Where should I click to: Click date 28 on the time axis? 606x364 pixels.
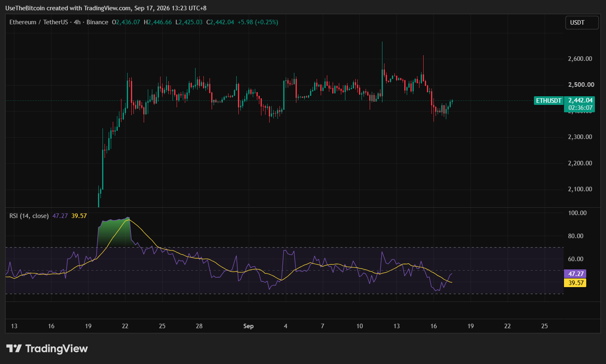click(199, 326)
